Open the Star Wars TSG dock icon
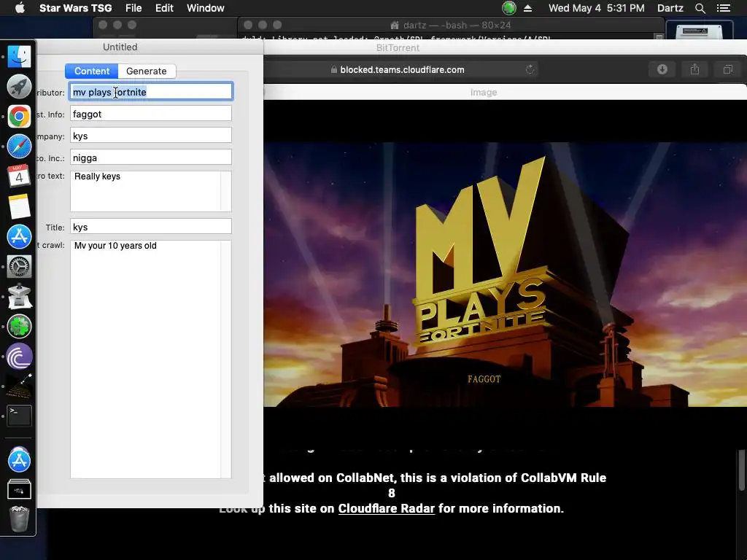 tap(19, 386)
